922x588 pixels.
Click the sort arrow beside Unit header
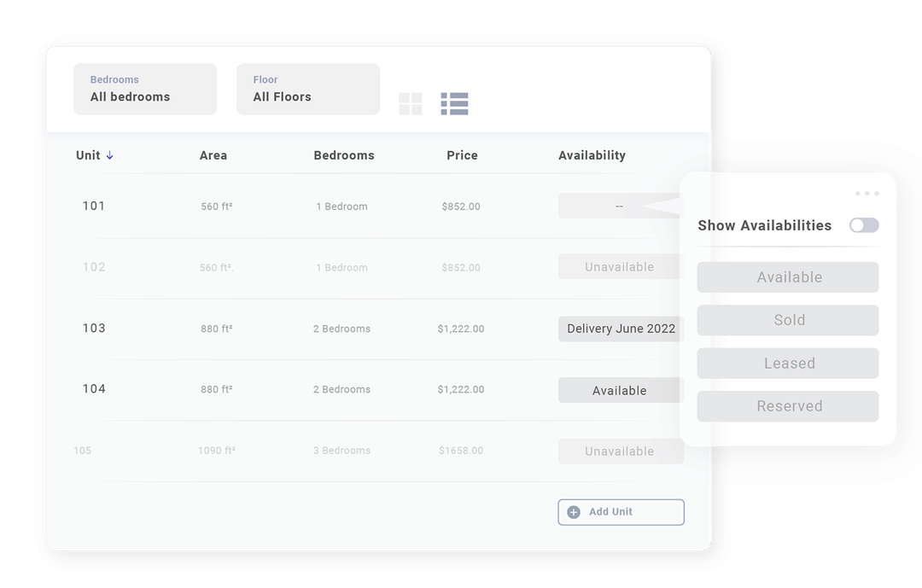pos(111,155)
